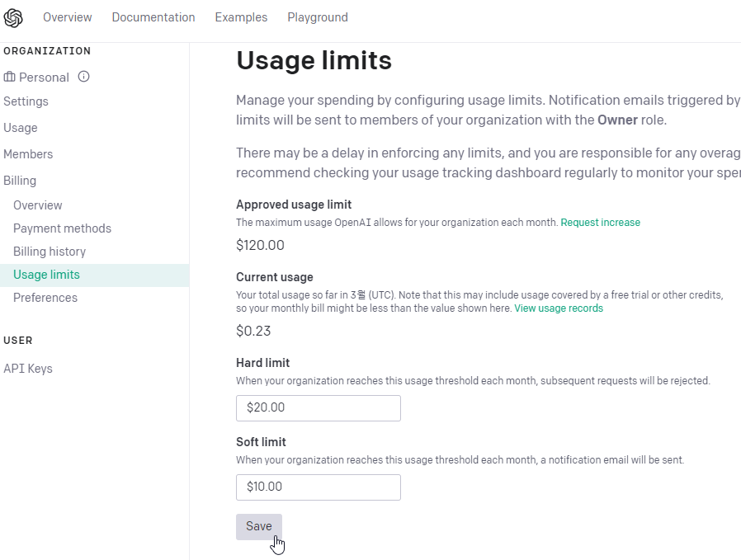Click the $120.00 approved limit value
The image size is (741, 560).
(x=261, y=246)
